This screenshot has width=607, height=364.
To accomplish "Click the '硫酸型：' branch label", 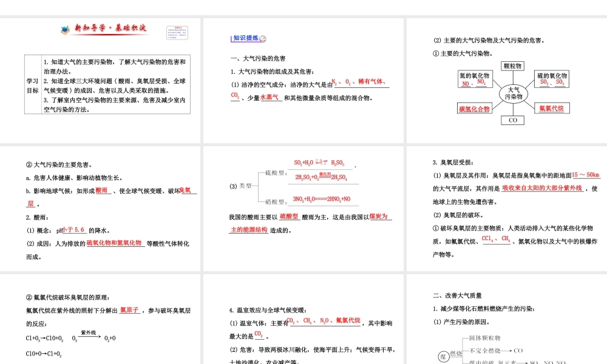I will (276, 173).
